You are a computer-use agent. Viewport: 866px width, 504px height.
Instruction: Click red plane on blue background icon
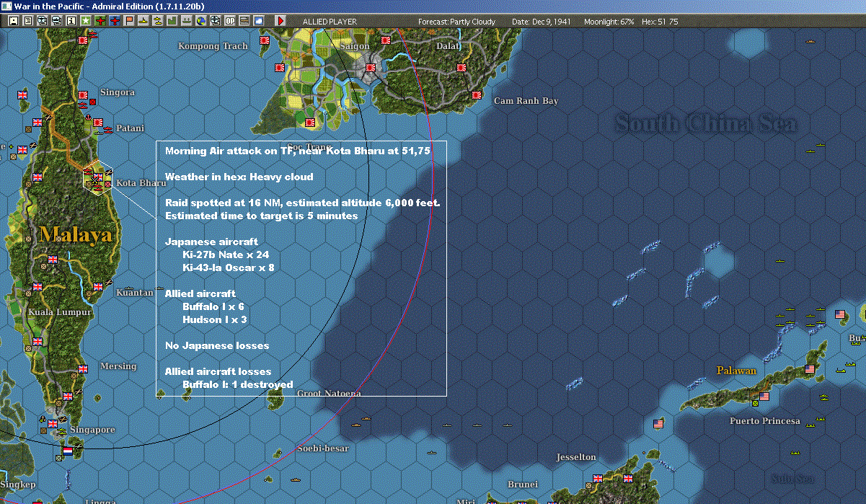115,21
